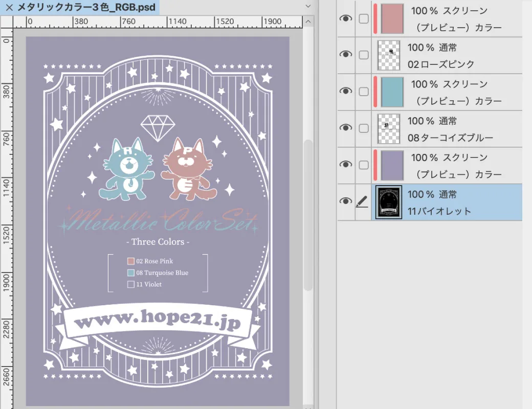Screen dimensions: 532x409
Task: Hide the pink screen preview color layer
Action: tap(346, 18)
